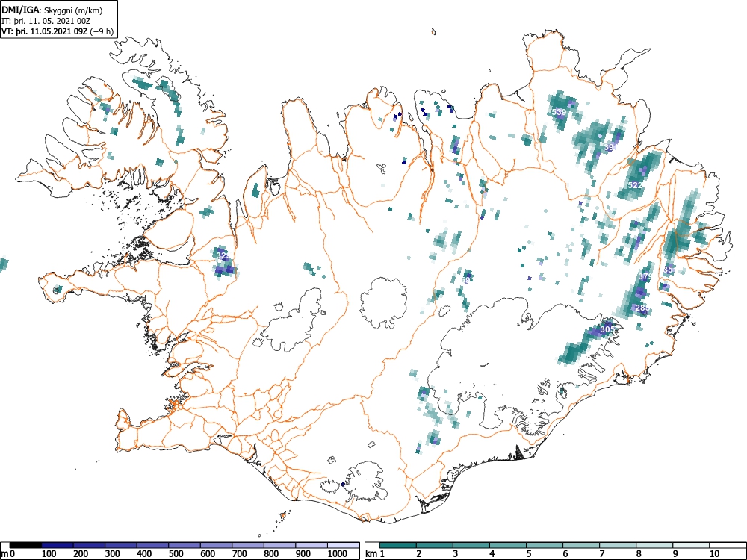Image resolution: width=747 pixels, height=560 pixels.
Task: Click the '3' label on km scale
Action: 456,554
